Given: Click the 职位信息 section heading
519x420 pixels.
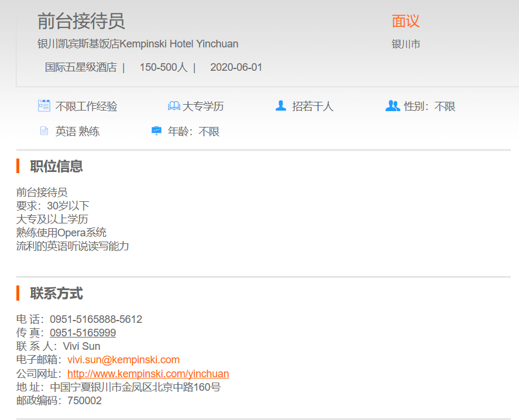Looking at the screenshot, I should coord(57,166).
